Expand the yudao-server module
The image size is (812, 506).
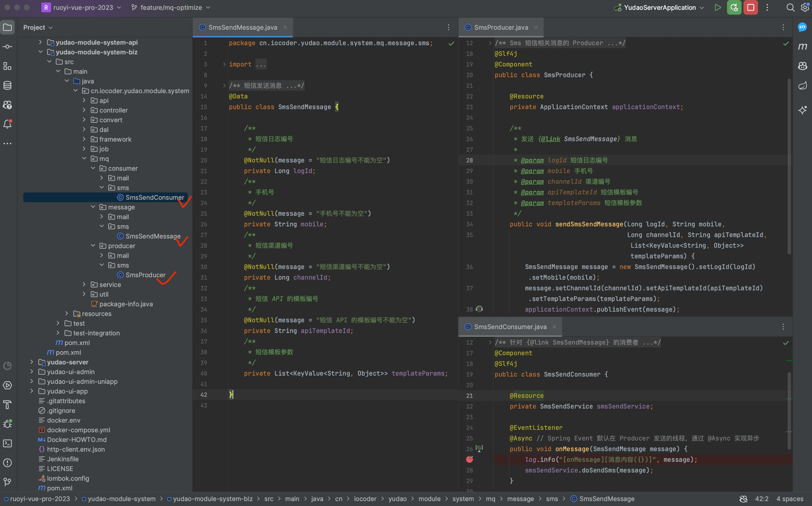32,362
